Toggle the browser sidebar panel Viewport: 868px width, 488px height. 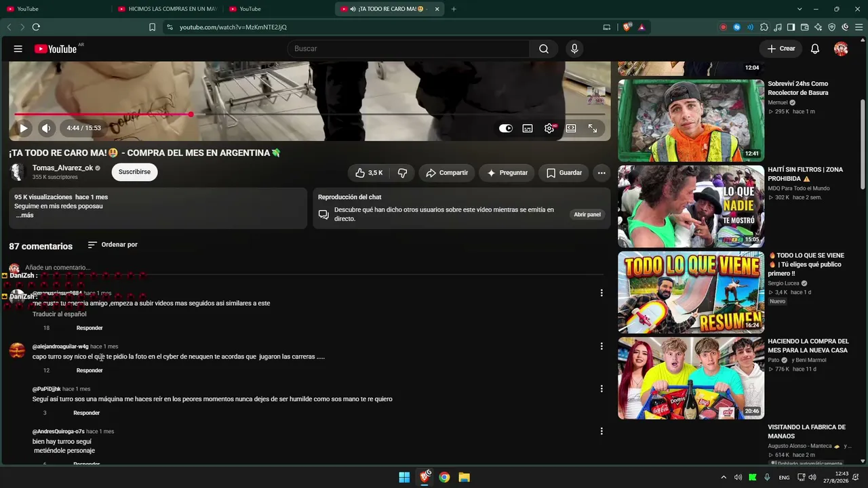tap(791, 27)
